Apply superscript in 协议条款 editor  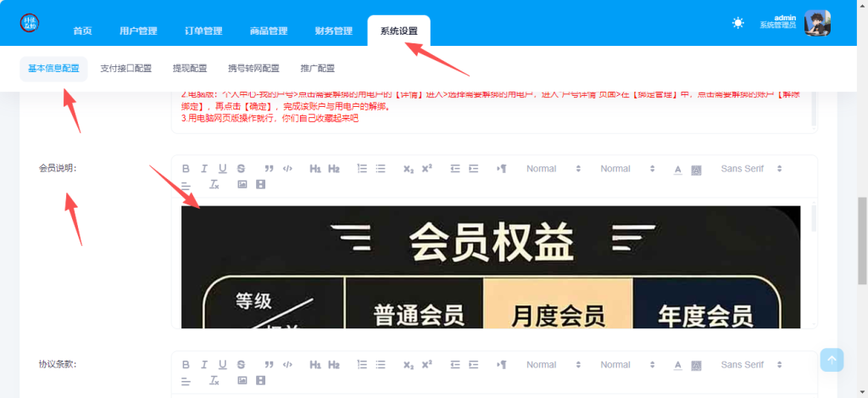pyautogui.click(x=427, y=365)
